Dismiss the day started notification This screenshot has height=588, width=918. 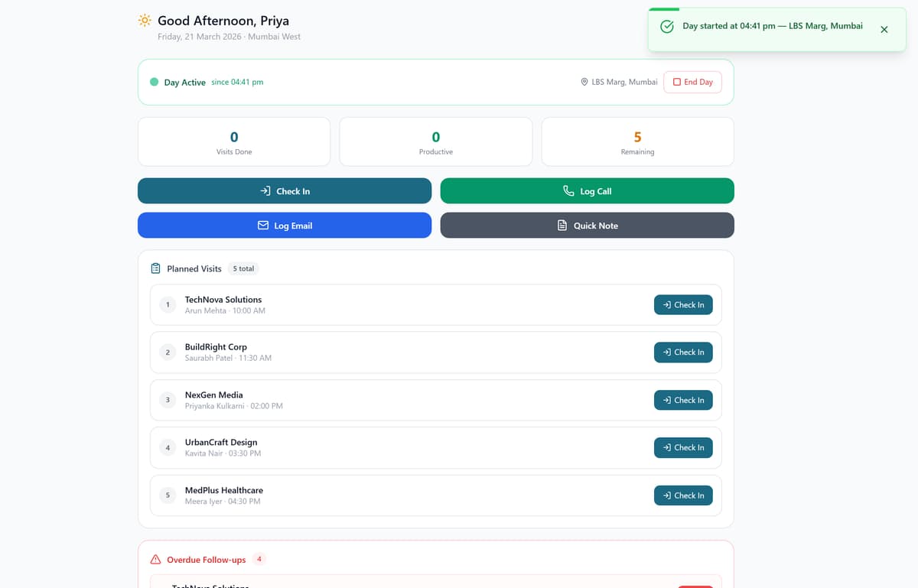(x=884, y=29)
